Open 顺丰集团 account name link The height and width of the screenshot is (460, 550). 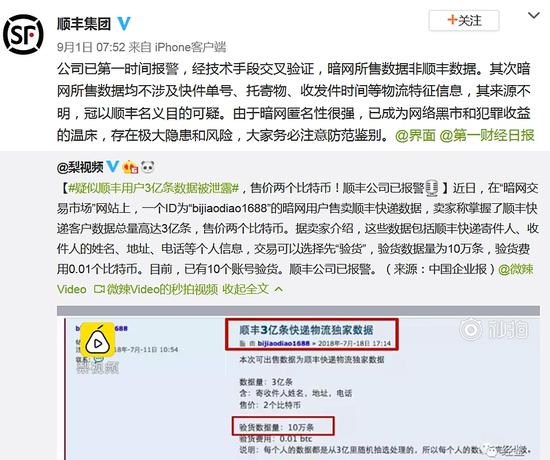click(84, 24)
